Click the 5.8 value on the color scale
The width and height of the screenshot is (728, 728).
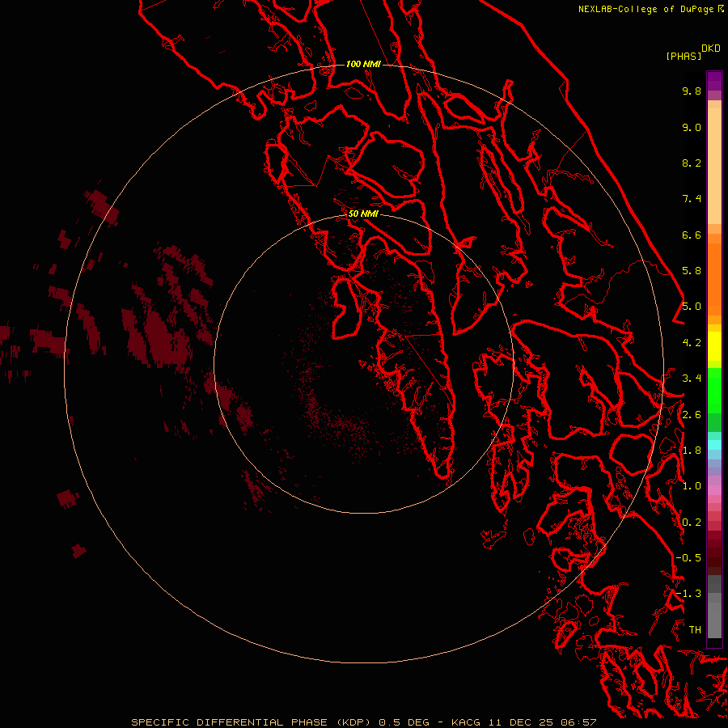click(692, 271)
